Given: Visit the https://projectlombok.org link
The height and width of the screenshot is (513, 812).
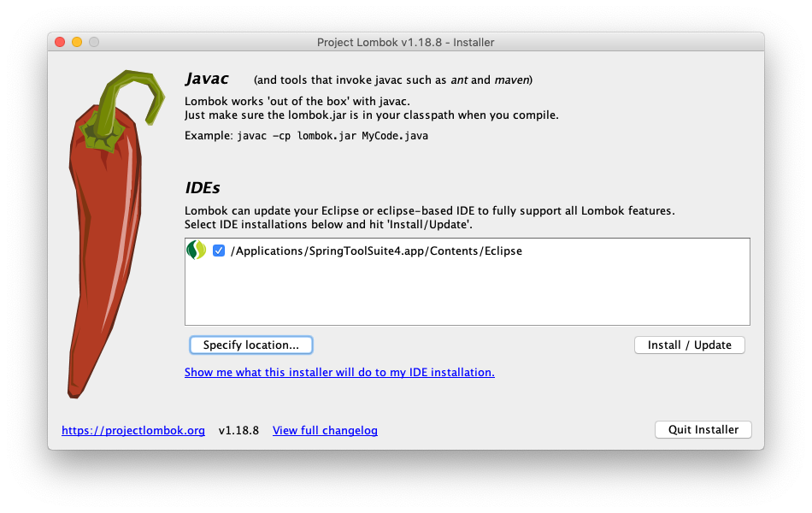Looking at the screenshot, I should click(133, 430).
